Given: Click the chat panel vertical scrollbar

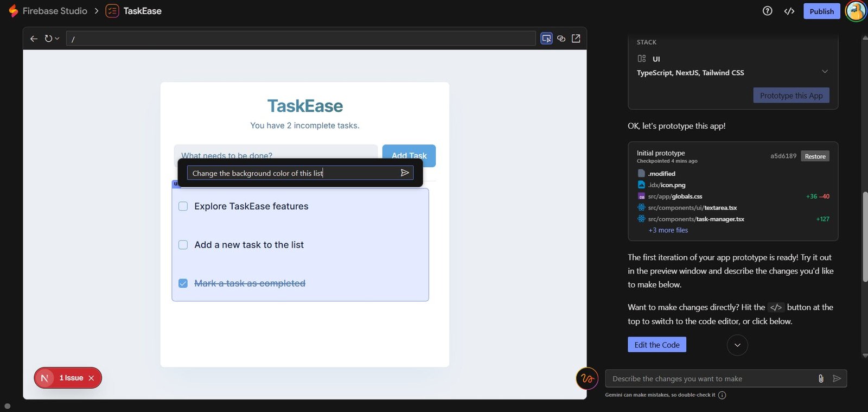Looking at the screenshot, I should 865,237.
